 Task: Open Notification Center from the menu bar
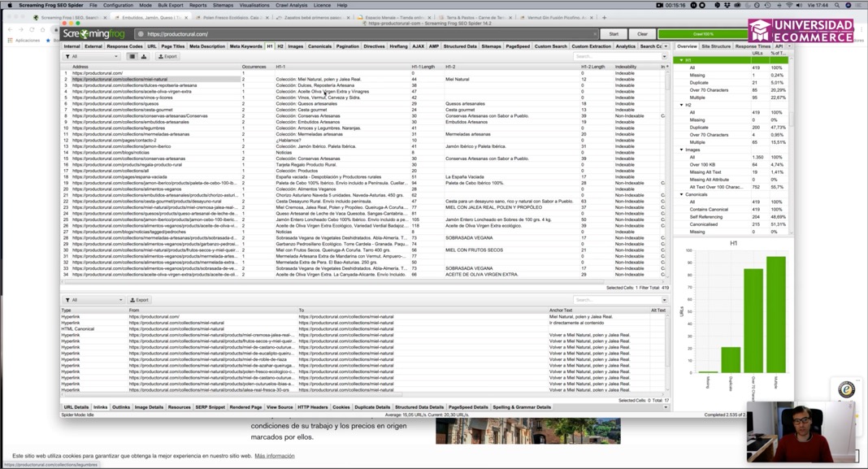[x=860, y=5]
